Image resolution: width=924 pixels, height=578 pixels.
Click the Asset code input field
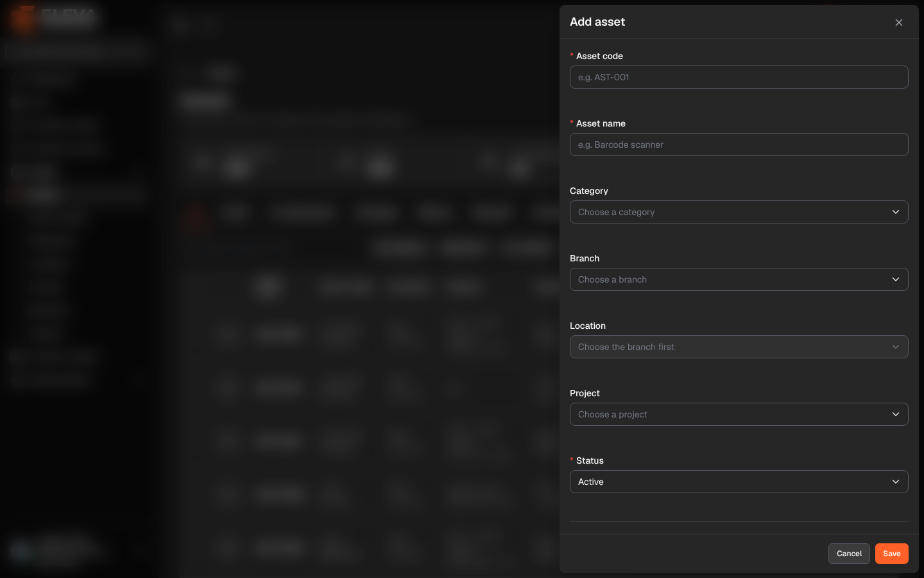(739, 77)
